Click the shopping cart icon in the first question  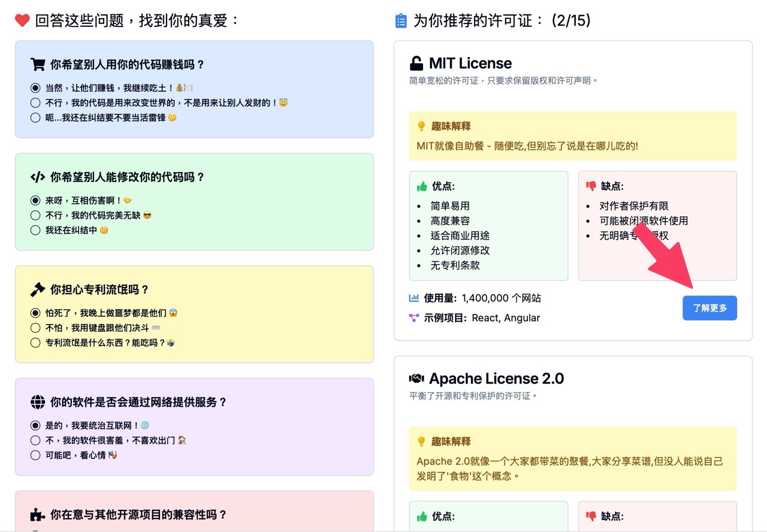[x=38, y=65]
